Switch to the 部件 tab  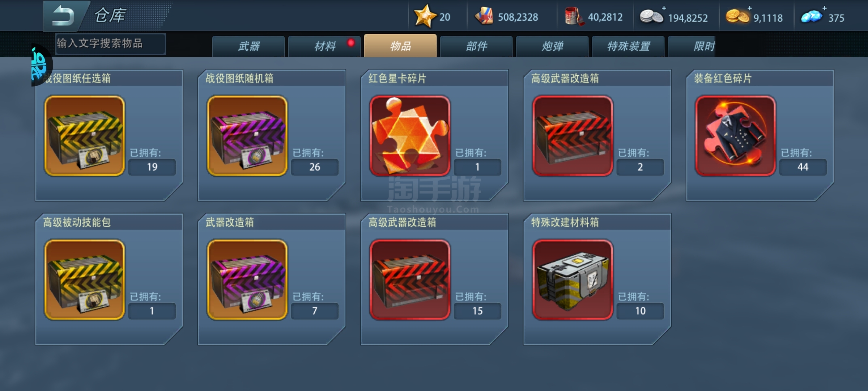[x=476, y=46]
